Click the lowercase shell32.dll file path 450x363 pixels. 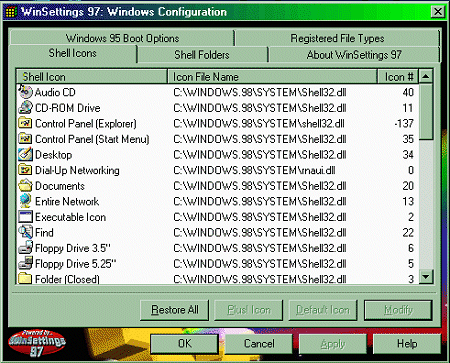(259, 124)
